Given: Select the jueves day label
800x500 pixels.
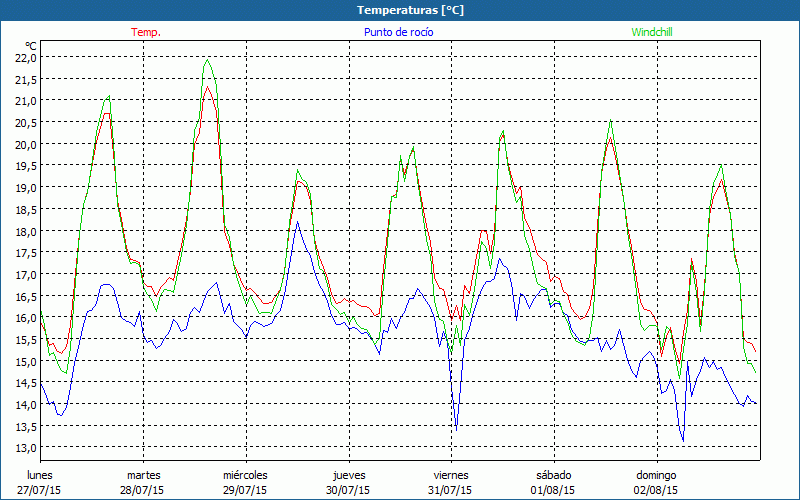Looking at the screenshot, I should point(349,475).
